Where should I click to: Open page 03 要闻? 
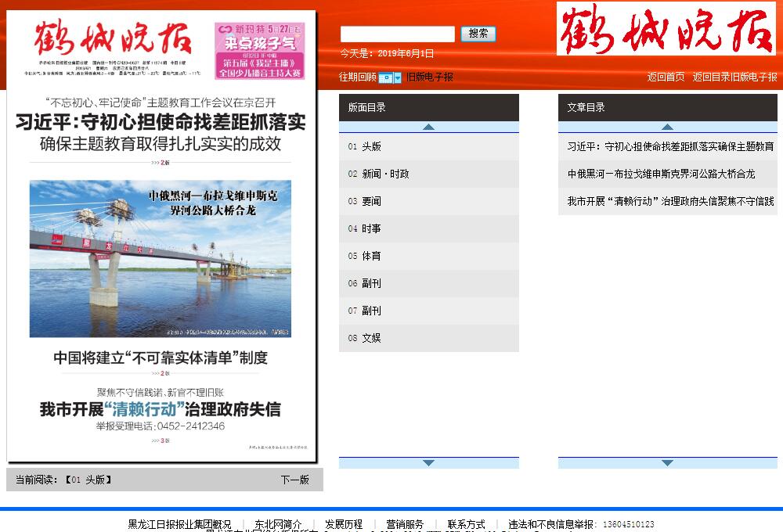[x=429, y=201]
